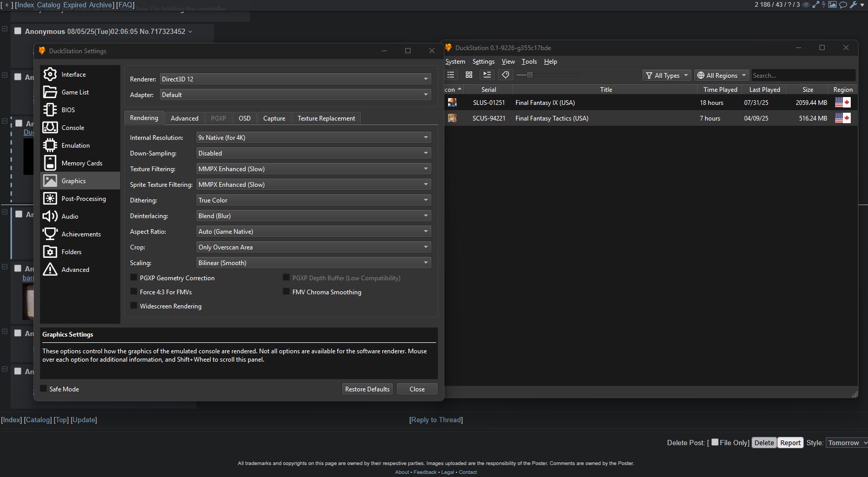The height and width of the screenshot is (477, 868).
Task: Select the Audio settings category
Action: click(x=80, y=217)
